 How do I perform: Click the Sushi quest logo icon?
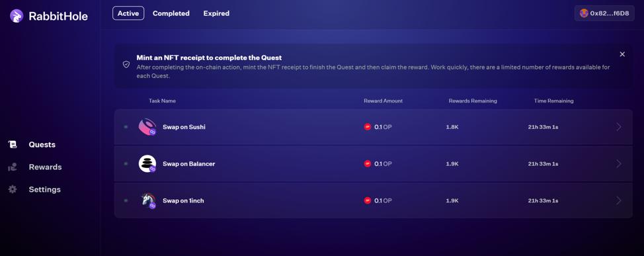point(147,127)
